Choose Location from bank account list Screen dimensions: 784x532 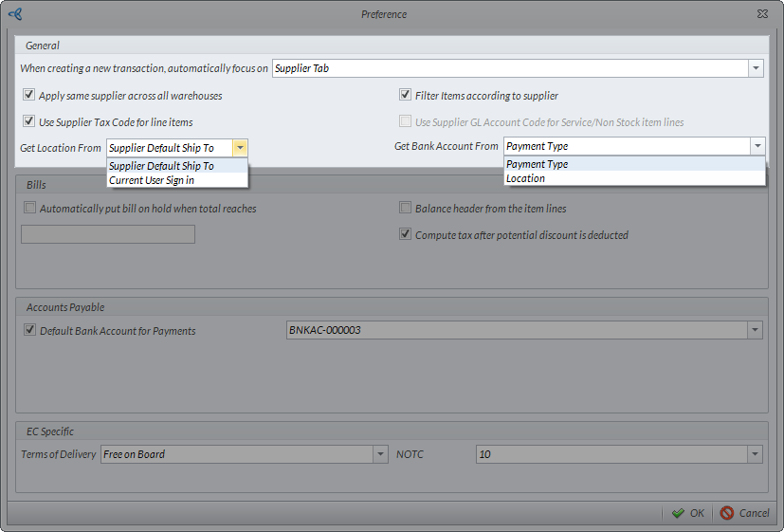525,178
